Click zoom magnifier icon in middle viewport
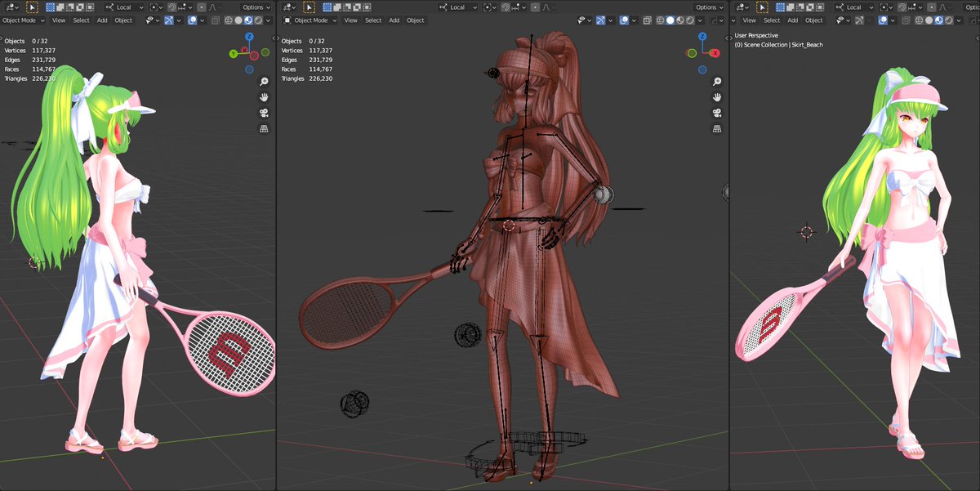 (x=717, y=82)
